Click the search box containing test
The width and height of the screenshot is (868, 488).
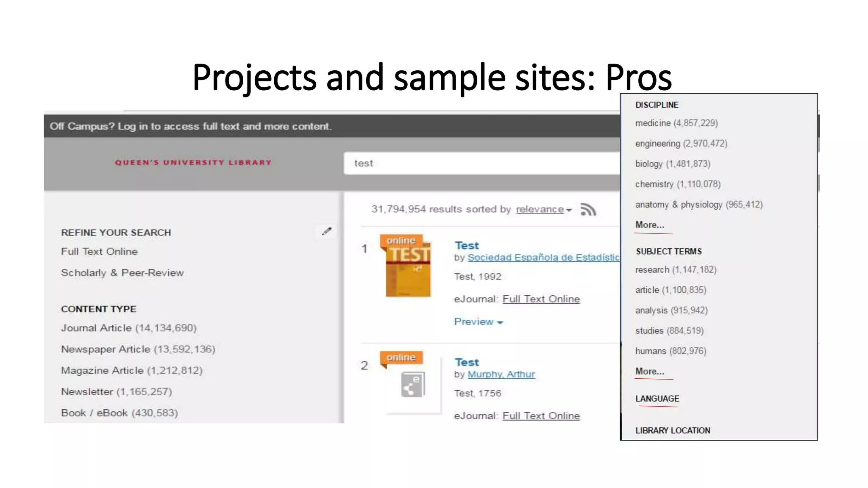(482, 163)
